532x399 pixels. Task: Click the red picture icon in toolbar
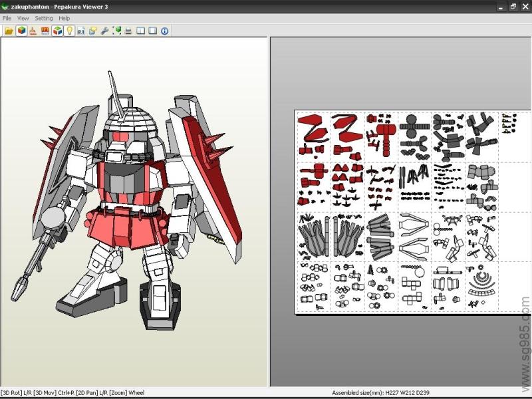pyautogui.click(x=45, y=31)
